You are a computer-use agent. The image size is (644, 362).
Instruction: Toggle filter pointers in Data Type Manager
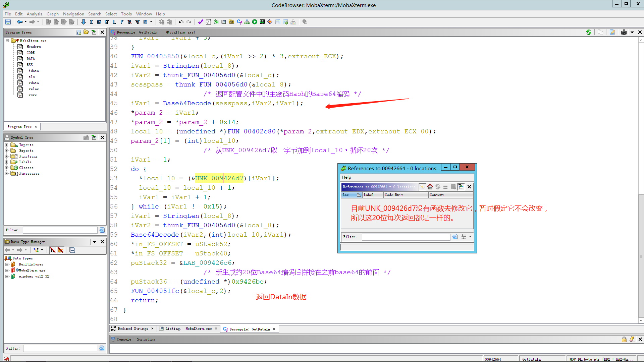coord(60,250)
